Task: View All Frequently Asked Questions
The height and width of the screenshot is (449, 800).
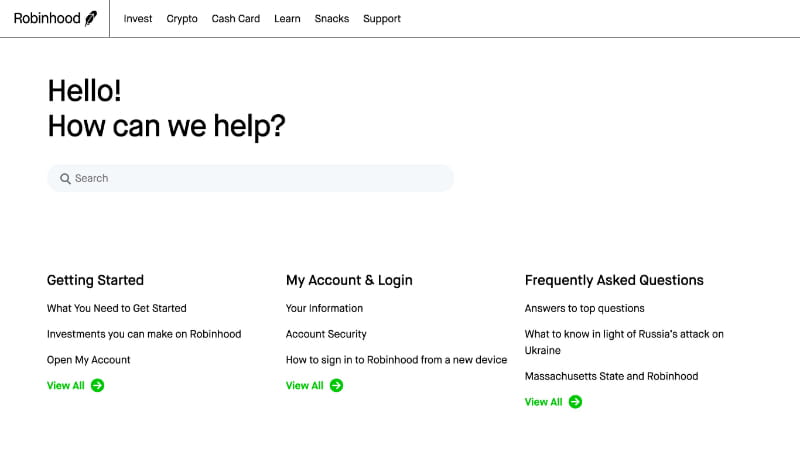Action: click(x=543, y=402)
